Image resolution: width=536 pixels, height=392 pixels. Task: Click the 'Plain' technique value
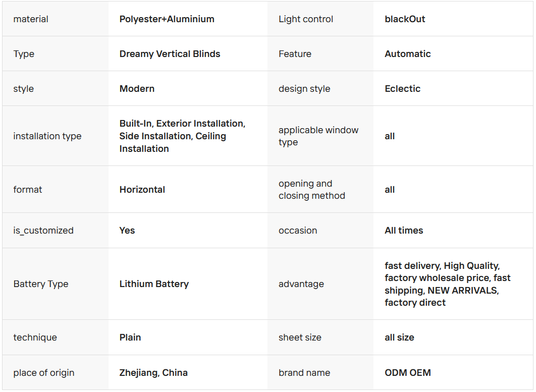[x=130, y=338]
